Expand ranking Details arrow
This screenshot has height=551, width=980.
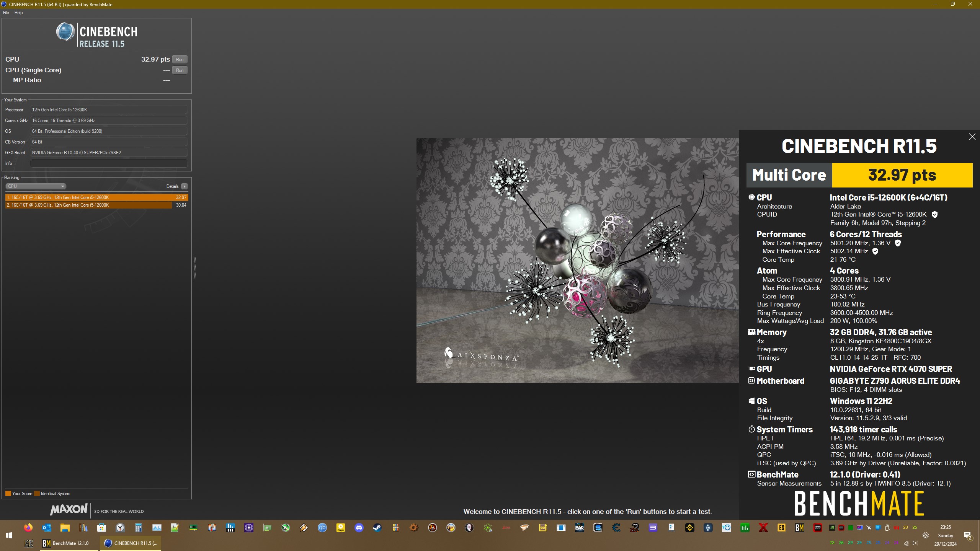[x=185, y=186]
